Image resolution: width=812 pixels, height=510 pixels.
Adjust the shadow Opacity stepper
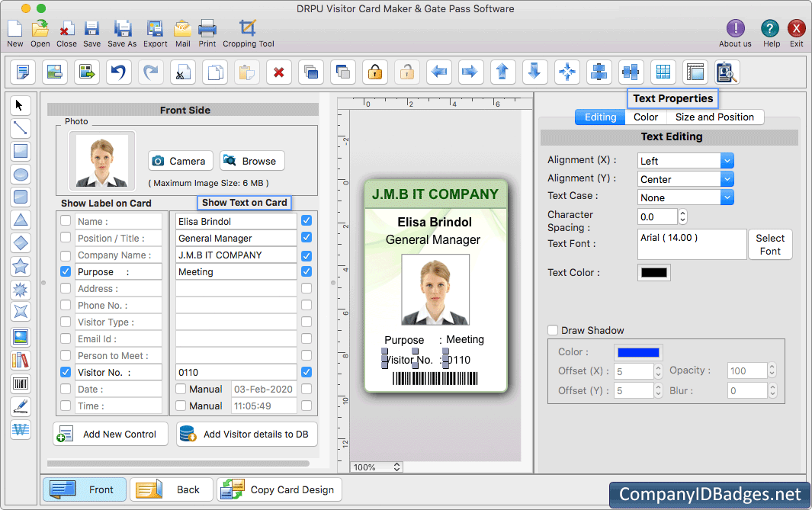pos(772,370)
